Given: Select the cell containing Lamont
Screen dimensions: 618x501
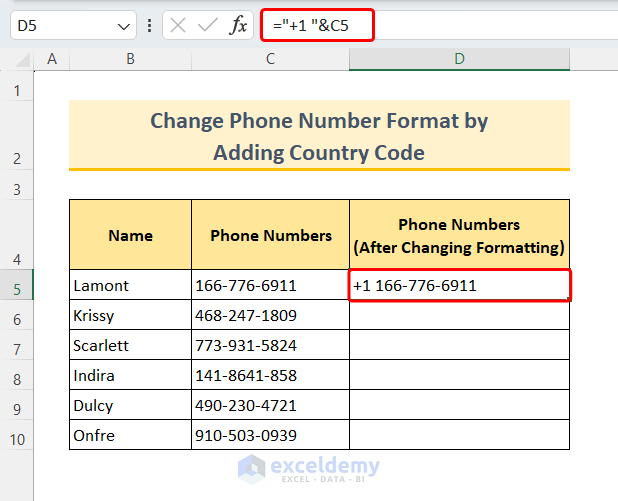Looking at the screenshot, I should (130, 285).
